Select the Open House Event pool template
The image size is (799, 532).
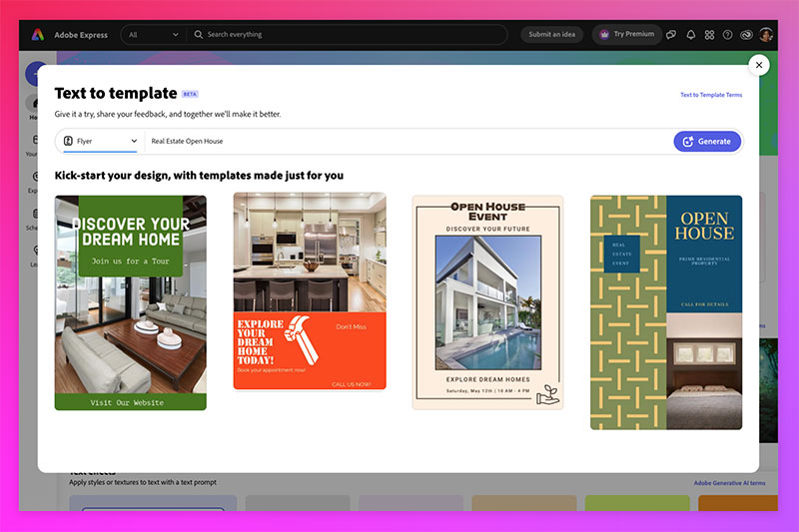(x=487, y=302)
